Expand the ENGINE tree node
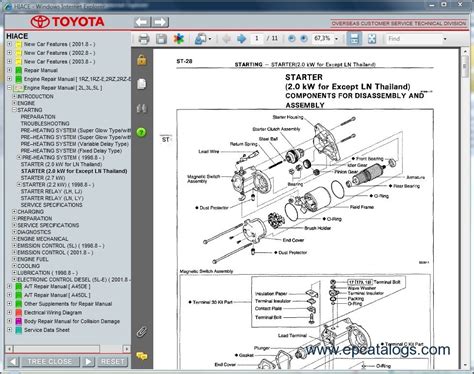The image size is (474, 374). tap(14, 103)
